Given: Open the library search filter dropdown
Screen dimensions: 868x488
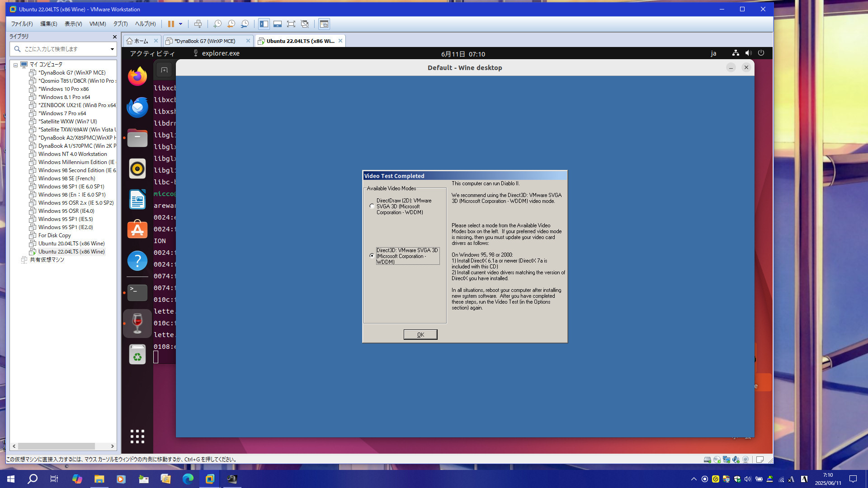Looking at the screenshot, I should (112, 49).
